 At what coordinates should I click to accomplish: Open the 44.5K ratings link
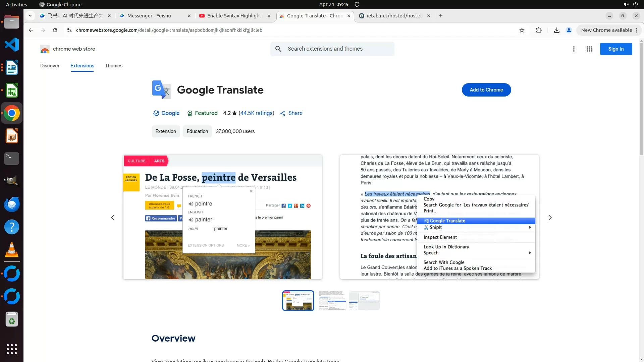coord(256,113)
